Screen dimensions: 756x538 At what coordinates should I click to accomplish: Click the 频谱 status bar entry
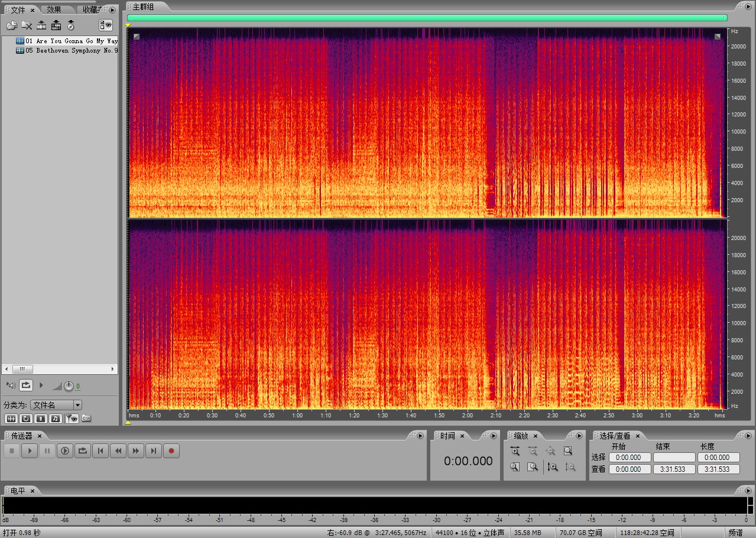pyautogui.click(x=736, y=533)
